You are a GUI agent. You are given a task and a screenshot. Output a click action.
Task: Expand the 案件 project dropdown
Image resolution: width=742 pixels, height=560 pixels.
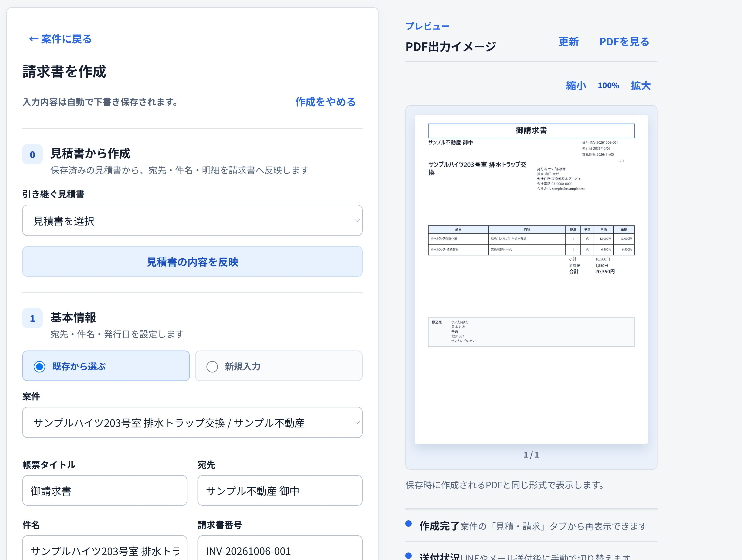(192, 423)
